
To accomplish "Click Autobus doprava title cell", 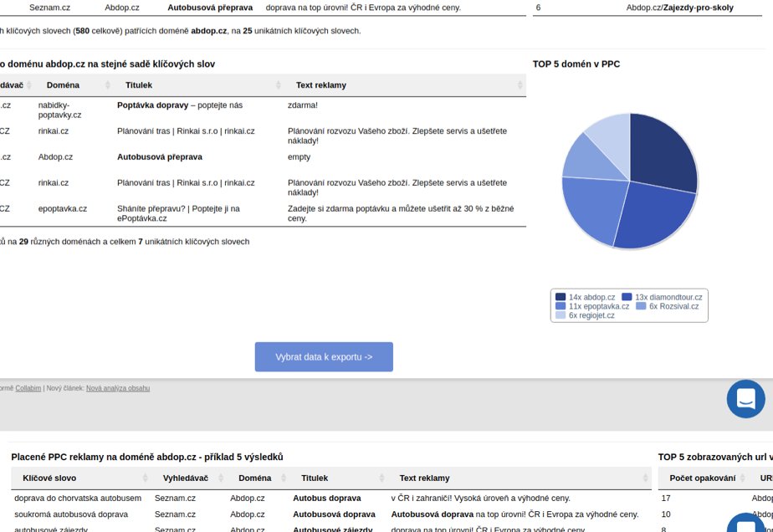I will 327,498.
